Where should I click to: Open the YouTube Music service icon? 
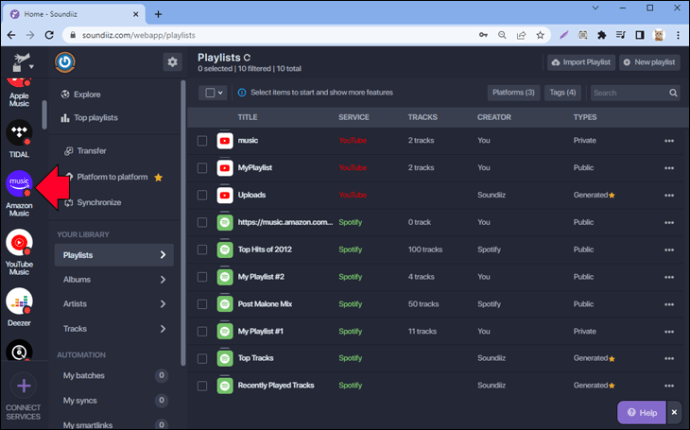click(x=19, y=242)
